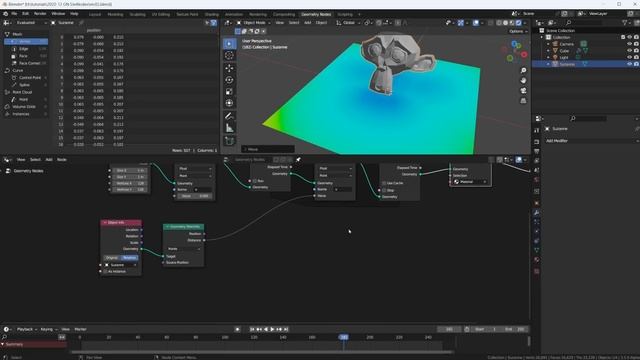Screen dimensions: 640x360
Task: Select wireframe viewport shading icon
Action: pos(499,23)
